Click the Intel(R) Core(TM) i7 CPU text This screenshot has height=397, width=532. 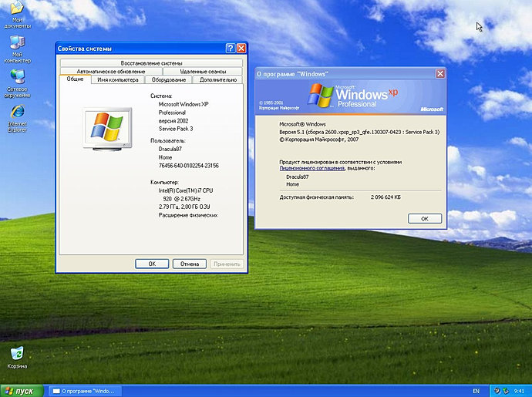[x=186, y=190]
